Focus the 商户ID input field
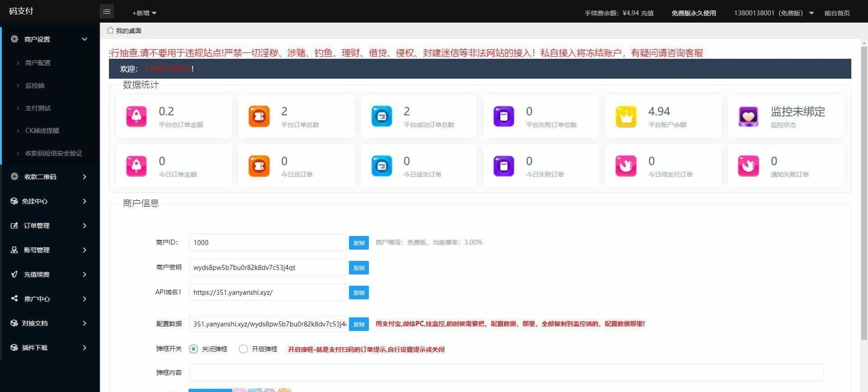The width and height of the screenshot is (868, 392). point(268,242)
